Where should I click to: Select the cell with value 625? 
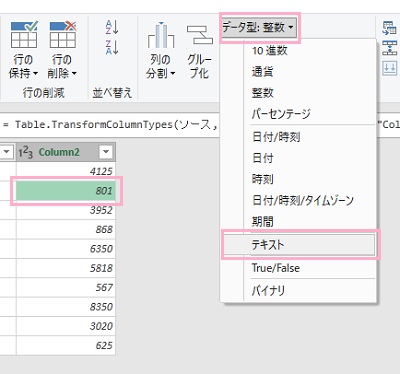click(66, 345)
